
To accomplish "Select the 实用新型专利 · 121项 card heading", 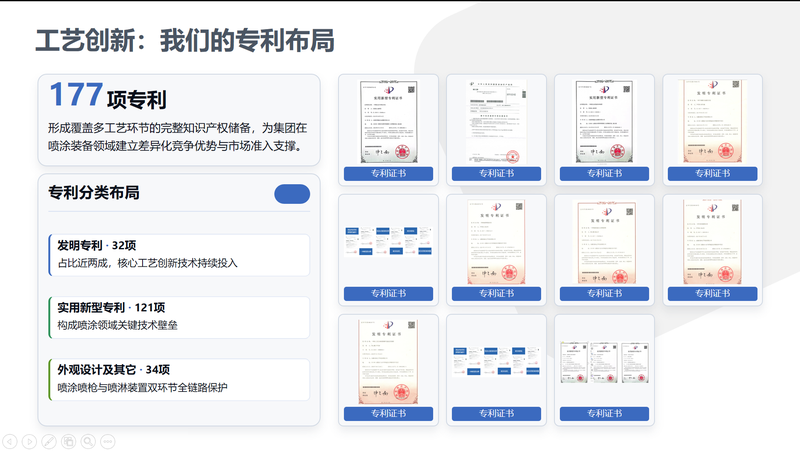I will [111, 308].
